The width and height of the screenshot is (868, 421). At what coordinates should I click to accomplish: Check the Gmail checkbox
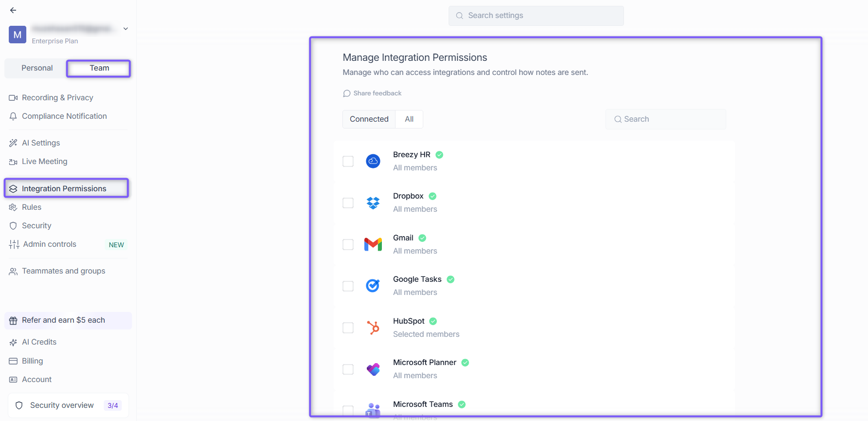tap(348, 244)
